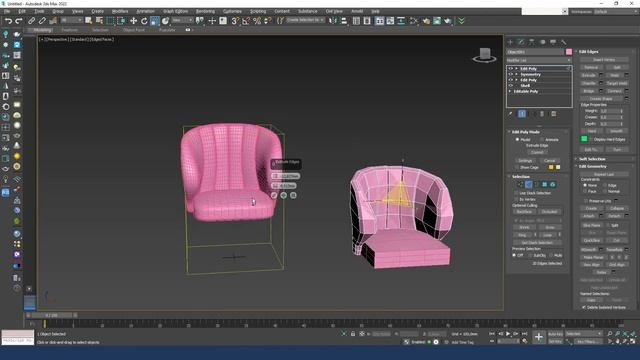The image size is (640, 360).
Task: Expand the Symmetry modifier sub-levels
Action: (516, 74)
